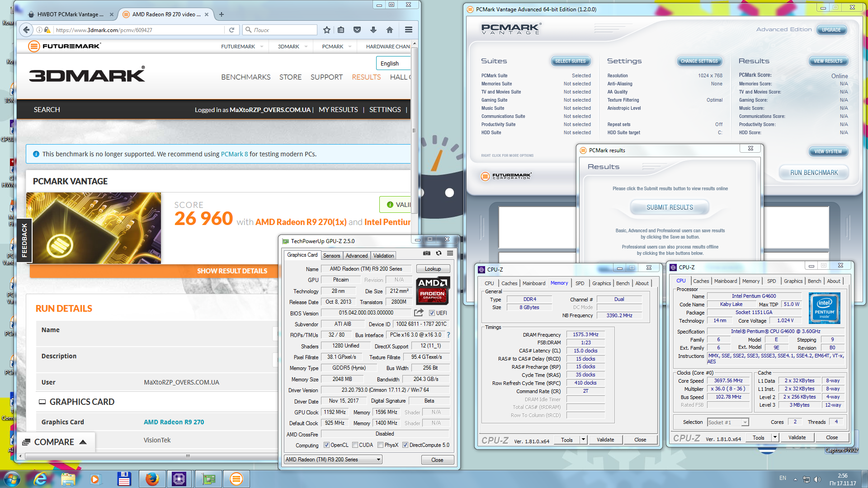Viewport: 868px width, 488px height.
Task: Open the Mainboard tab in the right CPU-Z window
Action: 725,281
